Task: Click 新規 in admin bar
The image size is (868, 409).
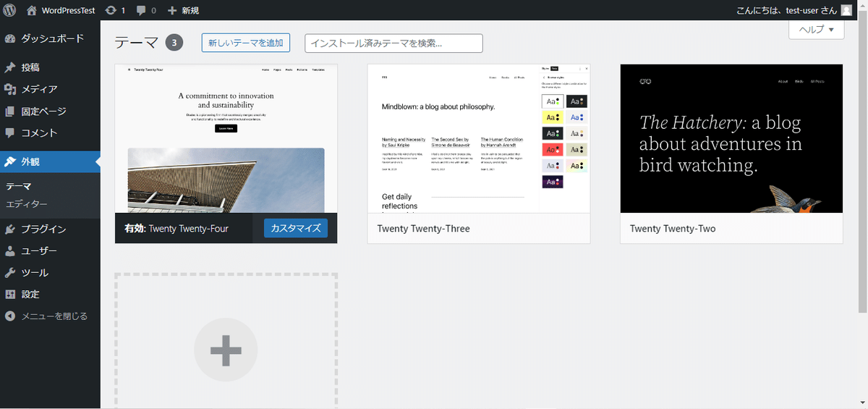Action: (190, 10)
